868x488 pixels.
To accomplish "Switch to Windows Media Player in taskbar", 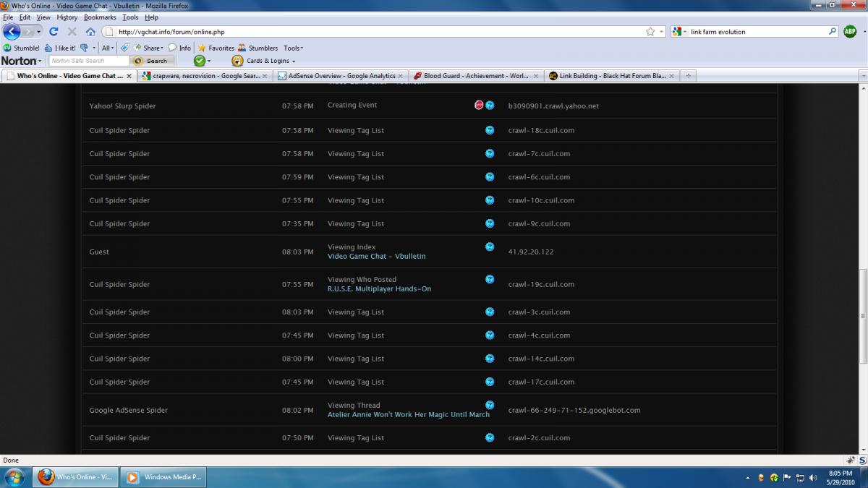I will point(163,477).
